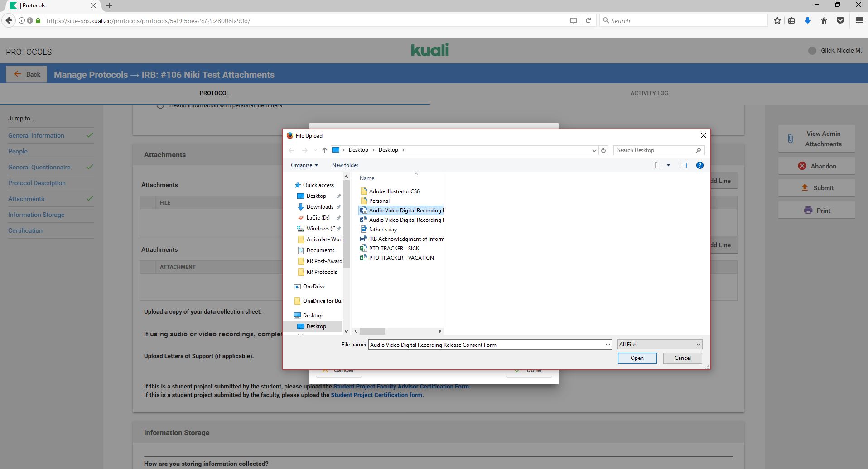Open the All Files type dropdown
868x469 pixels.
click(x=659, y=345)
